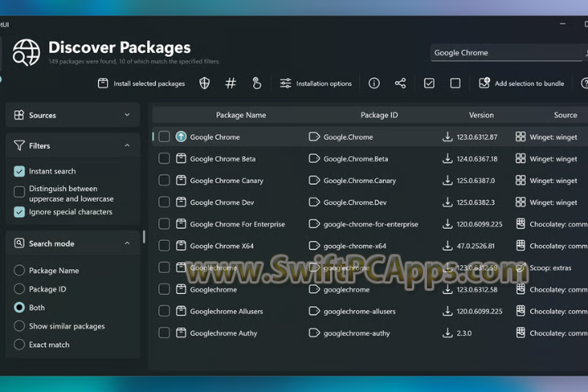Collapse the Search mode panel chevron
588x392 pixels.
tap(127, 243)
